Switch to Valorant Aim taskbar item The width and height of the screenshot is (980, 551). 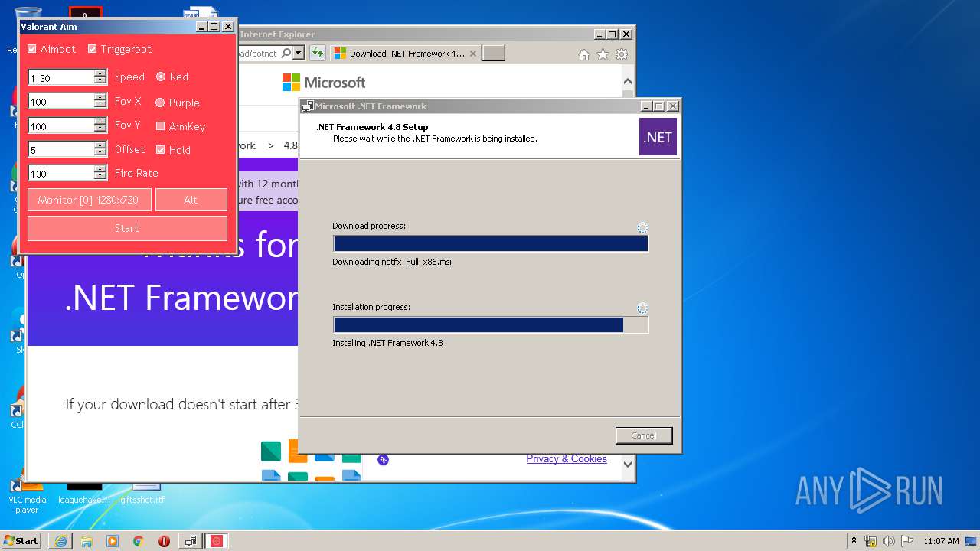pyautogui.click(x=217, y=541)
